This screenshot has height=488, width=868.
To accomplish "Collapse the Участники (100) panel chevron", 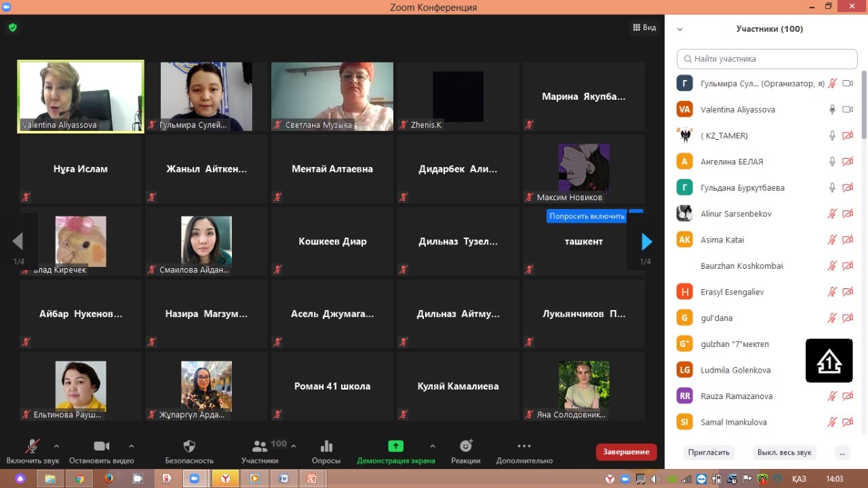I will tap(680, 29).
